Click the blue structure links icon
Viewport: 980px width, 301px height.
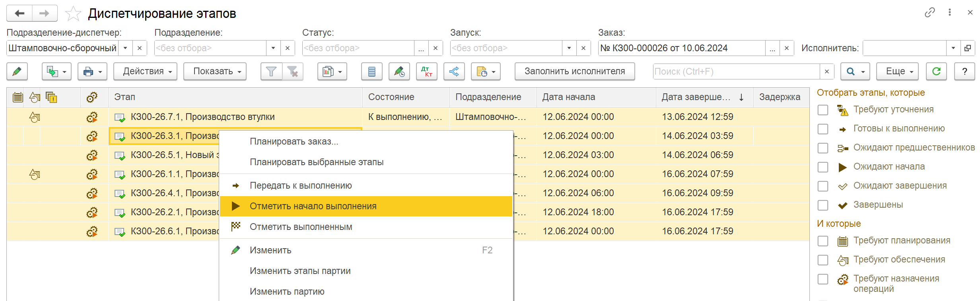(454, 71)
